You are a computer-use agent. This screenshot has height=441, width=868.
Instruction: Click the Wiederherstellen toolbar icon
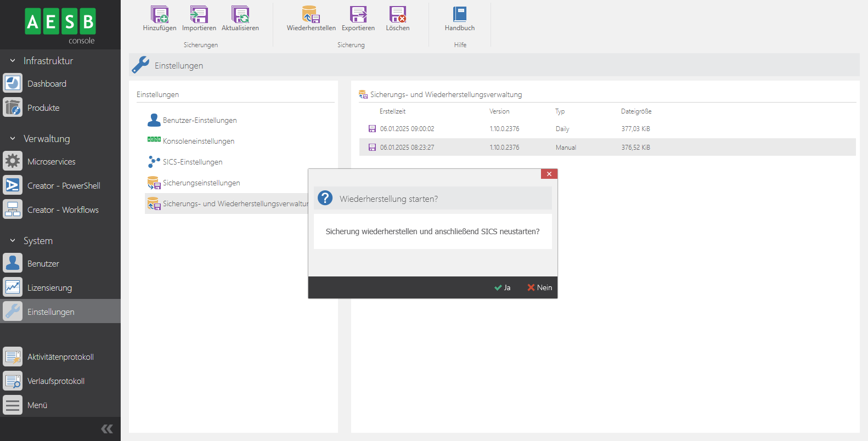311,15
